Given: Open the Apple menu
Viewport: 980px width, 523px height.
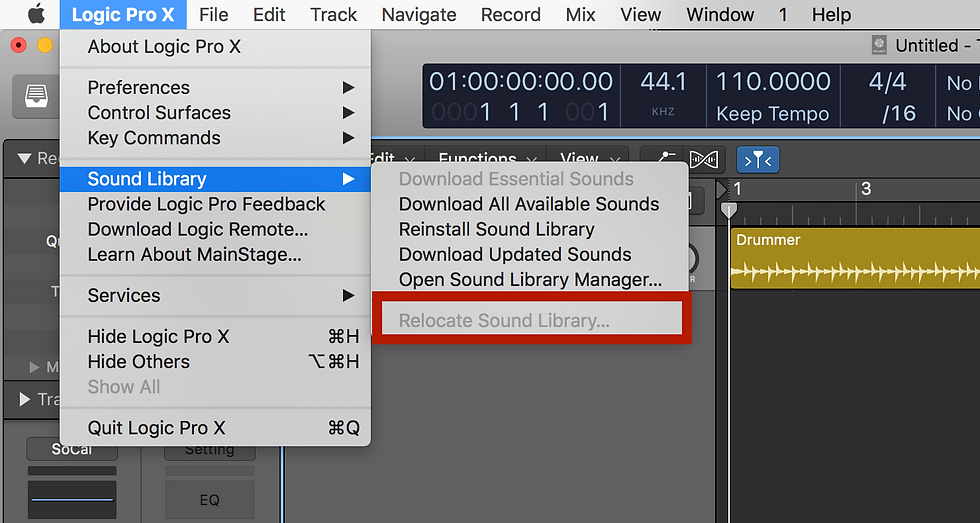Looking at the screenshot, I should click(36, 14).
